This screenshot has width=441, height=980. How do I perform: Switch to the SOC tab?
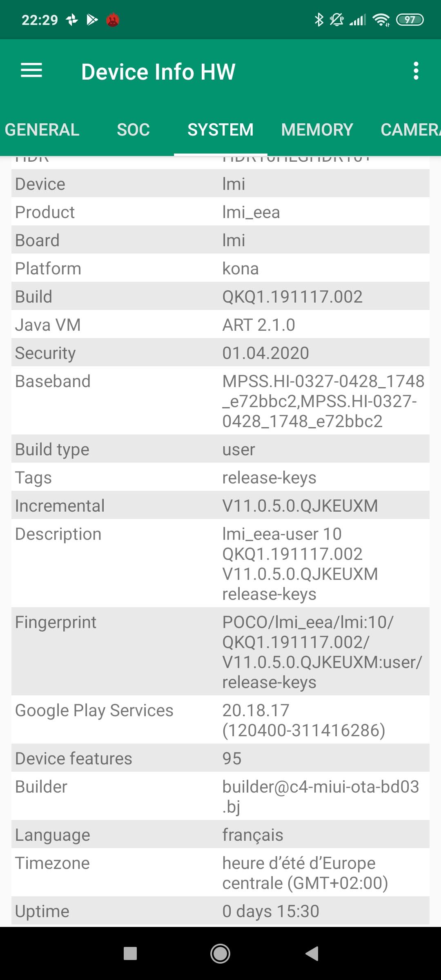133,130
